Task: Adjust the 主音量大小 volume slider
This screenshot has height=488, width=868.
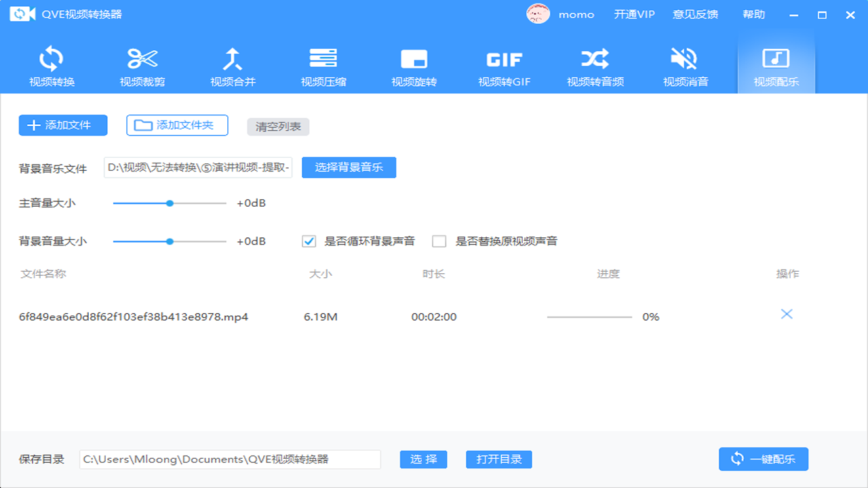Action: tap(170, 203)
